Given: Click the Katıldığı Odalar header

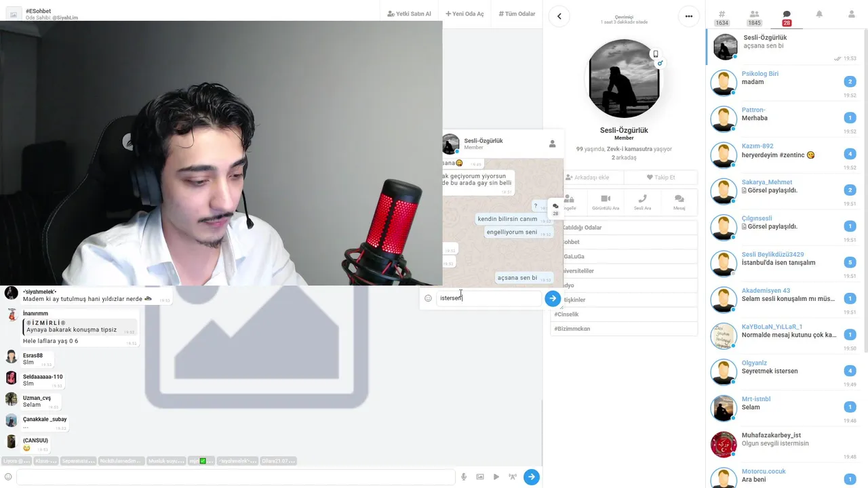Looking at the screenshot, I should tap(624, 228).
